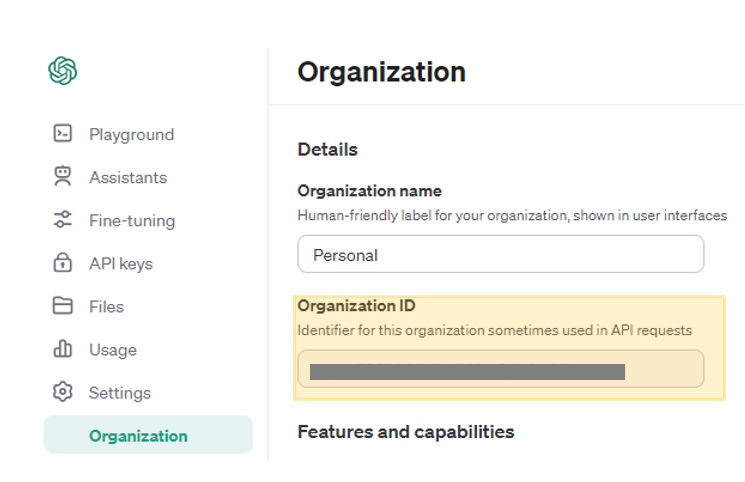745x482 pixels.
Task: Open the Files section
Action: click(106, 307)
